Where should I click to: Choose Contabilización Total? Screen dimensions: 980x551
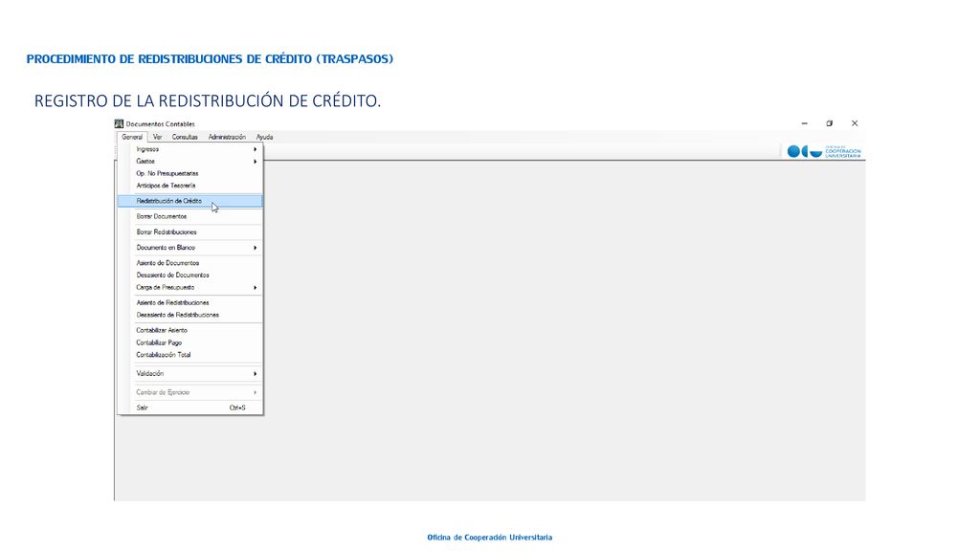tap(190, 354)
